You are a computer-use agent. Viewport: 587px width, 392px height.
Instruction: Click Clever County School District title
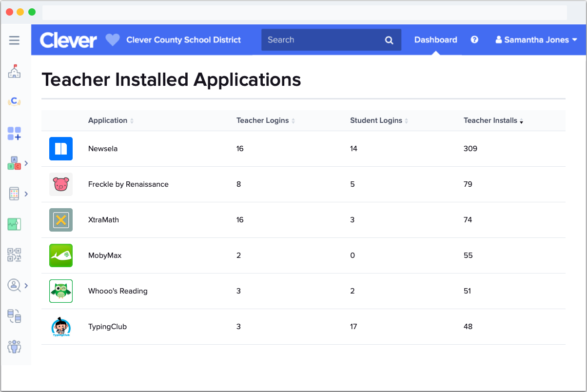[x=184, y=40]
